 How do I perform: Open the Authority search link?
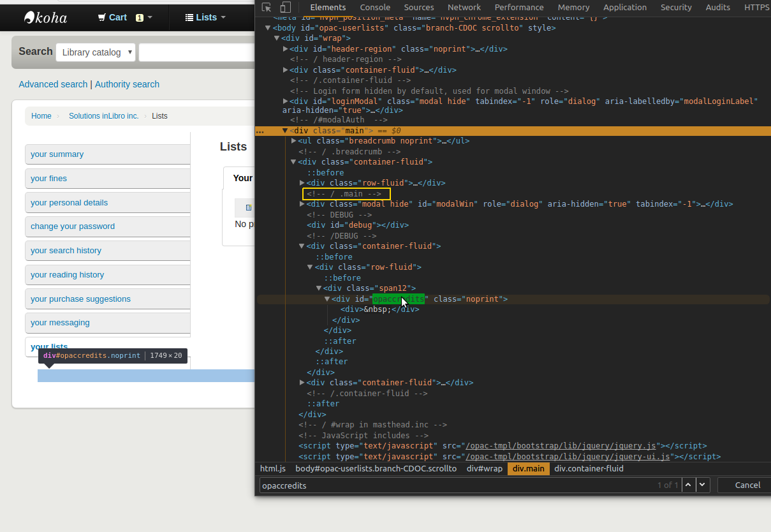pos(127,84)
